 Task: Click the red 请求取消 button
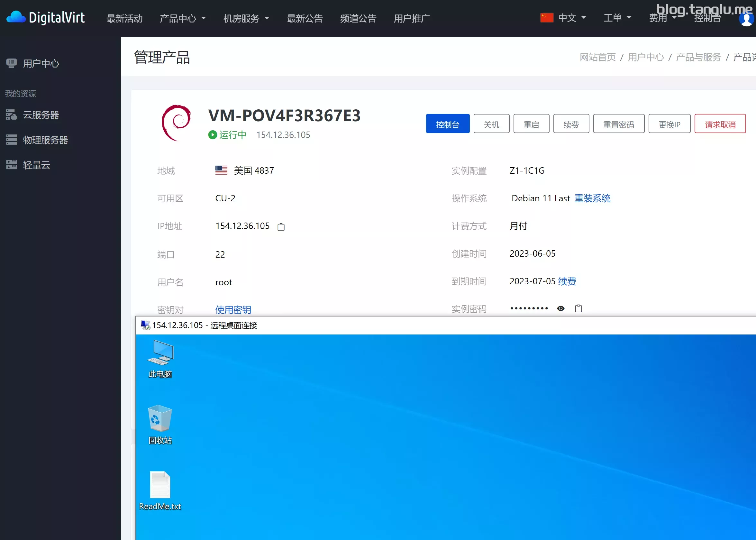coord(720,124)
